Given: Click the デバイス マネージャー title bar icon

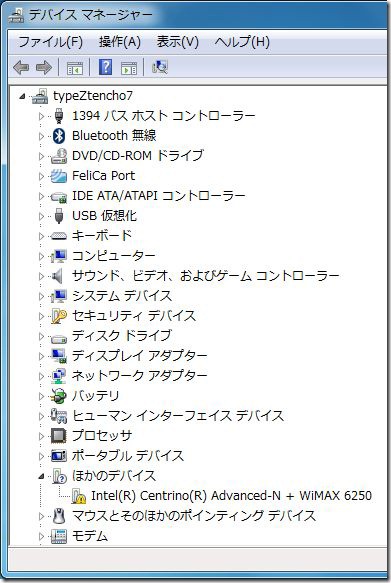Looking at the screenshot, I should (x=16, y=15).
